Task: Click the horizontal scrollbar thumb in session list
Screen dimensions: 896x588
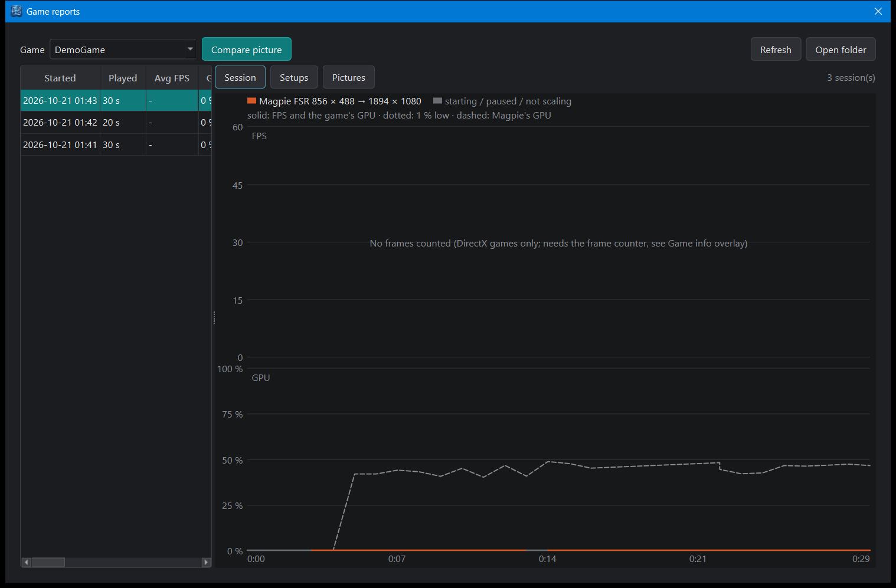Action: (x=48, y=563)
